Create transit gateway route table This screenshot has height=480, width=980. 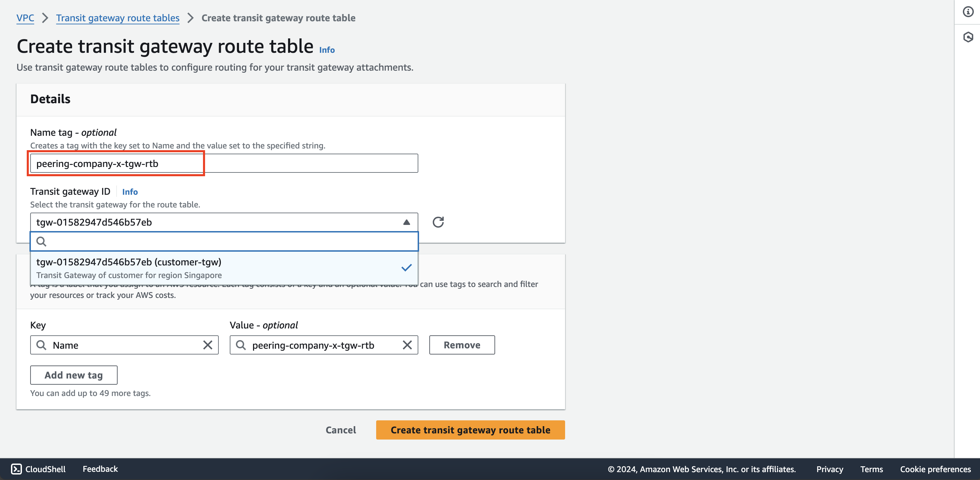tap(470, 430)
